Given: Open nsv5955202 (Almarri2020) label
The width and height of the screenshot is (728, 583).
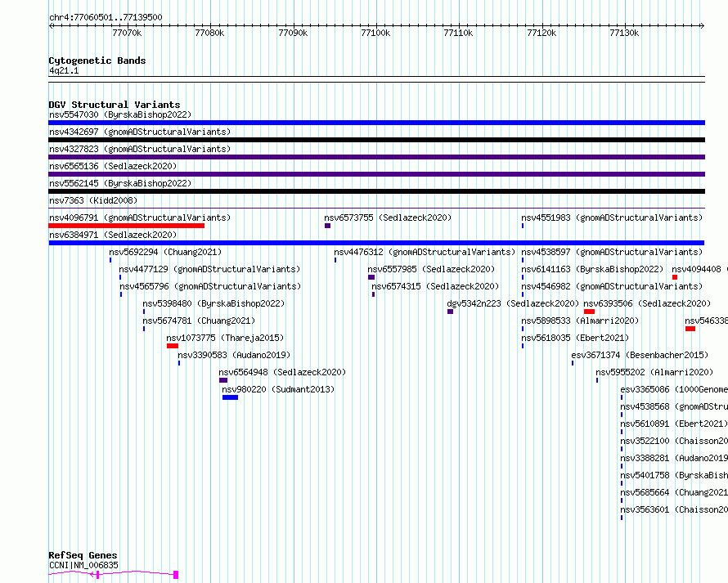Looking at the screenshot, I should 654,372.
